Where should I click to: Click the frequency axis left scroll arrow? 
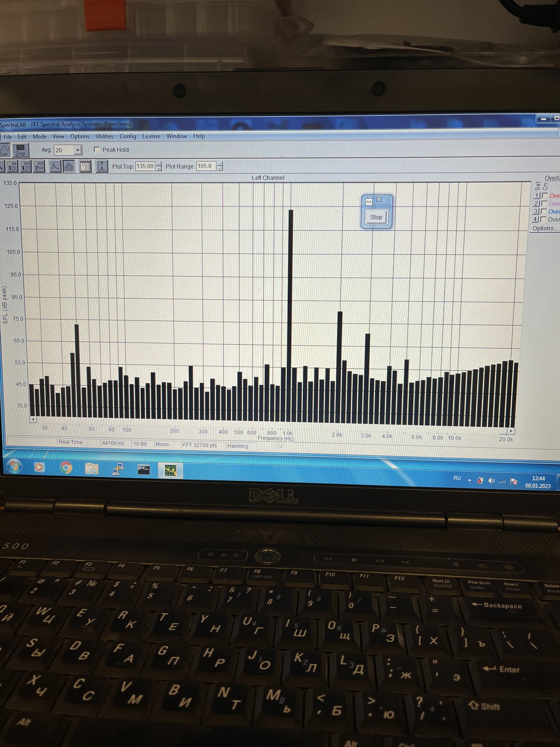[33, 419]
